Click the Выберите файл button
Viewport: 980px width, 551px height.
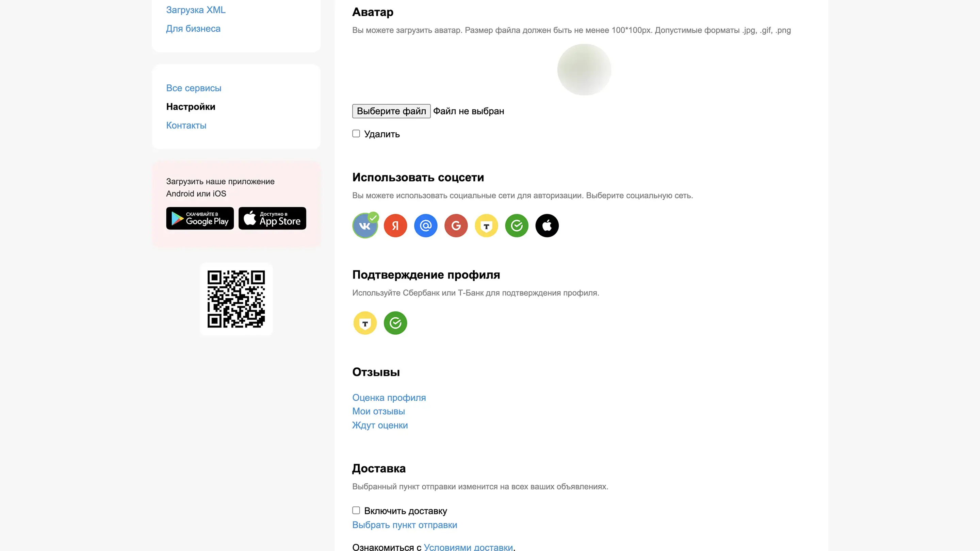[x=391, y=111]
